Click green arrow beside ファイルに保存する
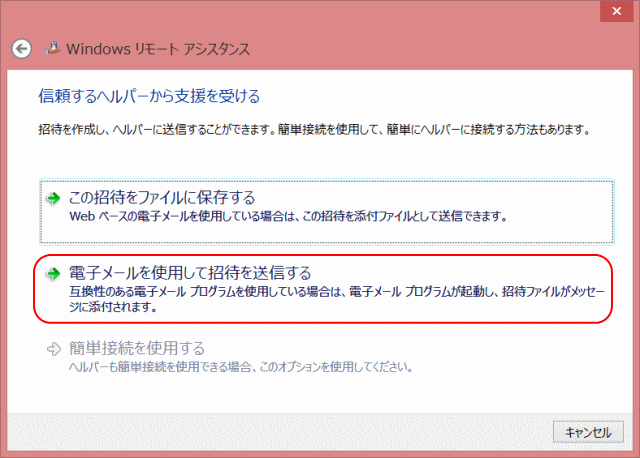Screen dimensions: 640x458 click(53, 199)
